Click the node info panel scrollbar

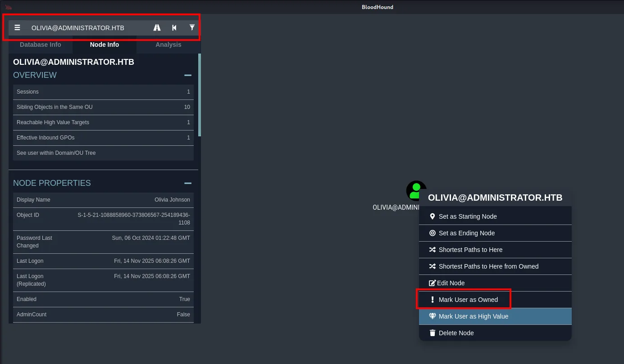200,95
